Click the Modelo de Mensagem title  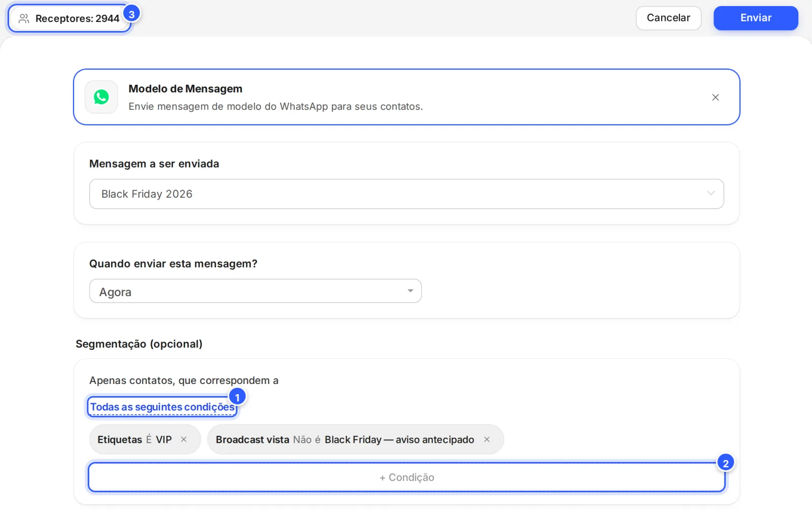pos(185,88)
